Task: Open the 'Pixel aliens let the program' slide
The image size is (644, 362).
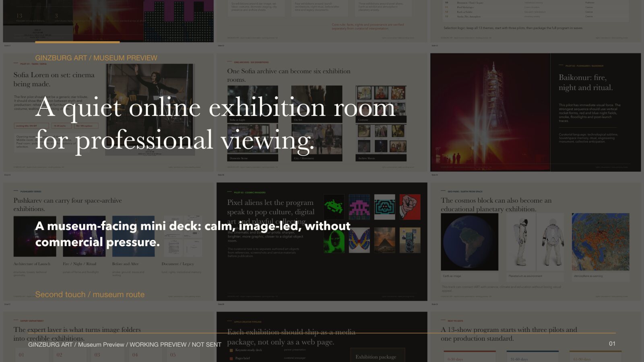Action: 322,242
